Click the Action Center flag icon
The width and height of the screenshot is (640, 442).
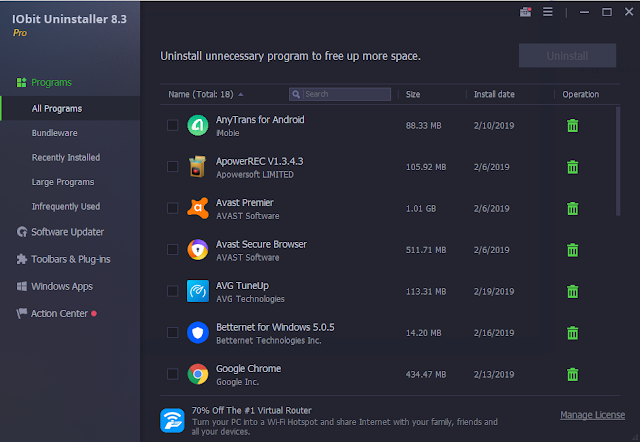[22, 313]
